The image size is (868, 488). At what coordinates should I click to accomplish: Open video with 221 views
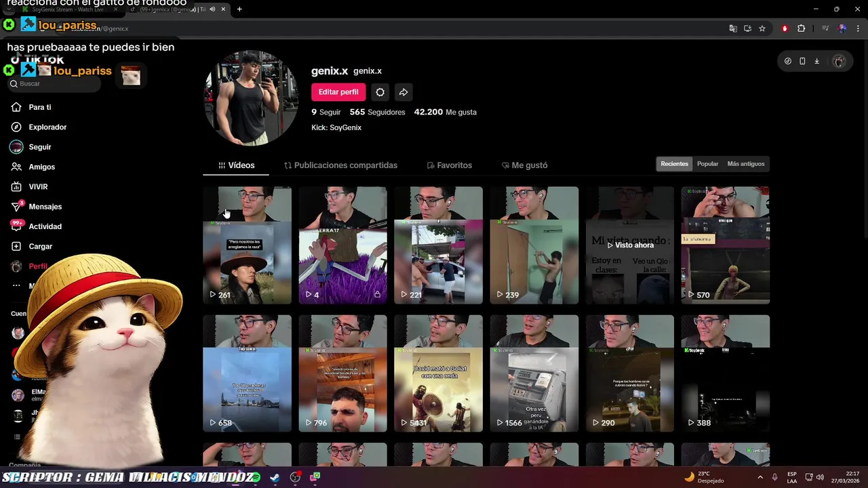438,245
